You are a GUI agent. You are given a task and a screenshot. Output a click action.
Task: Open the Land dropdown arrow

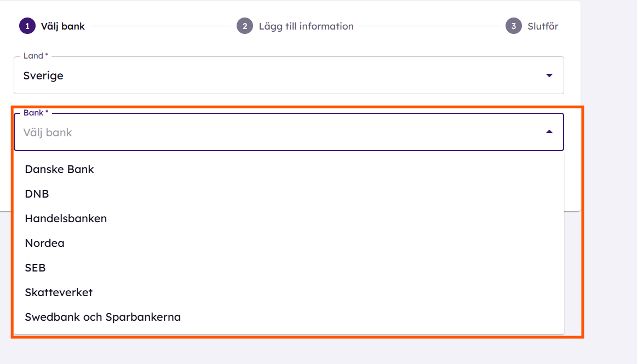pyautogui.click(x=549, y=76)
